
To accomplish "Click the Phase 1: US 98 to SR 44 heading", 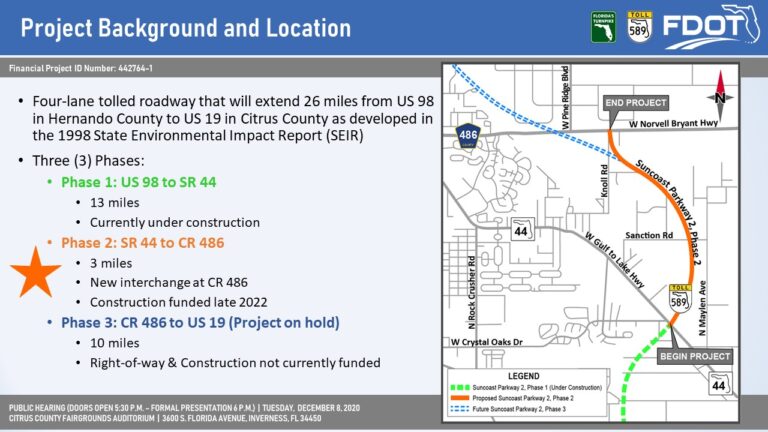I will [x=138, y=182].
